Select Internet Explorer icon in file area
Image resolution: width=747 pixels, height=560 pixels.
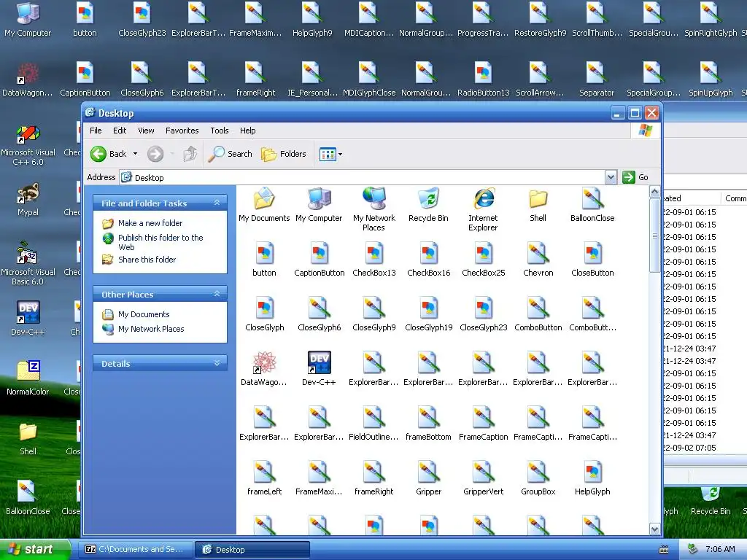[x=483, y=209]
